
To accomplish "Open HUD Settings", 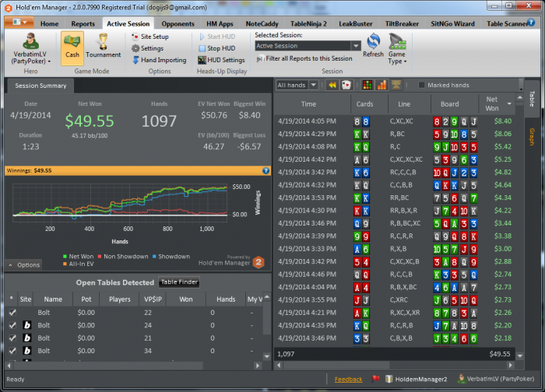I will point(221,60).
